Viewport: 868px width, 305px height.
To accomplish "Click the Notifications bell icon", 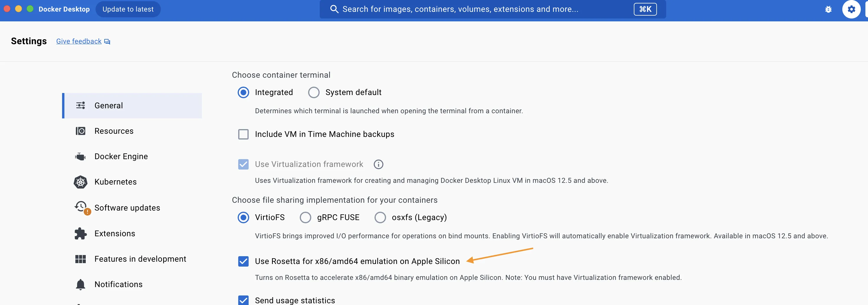I will [x=81, y=284].
